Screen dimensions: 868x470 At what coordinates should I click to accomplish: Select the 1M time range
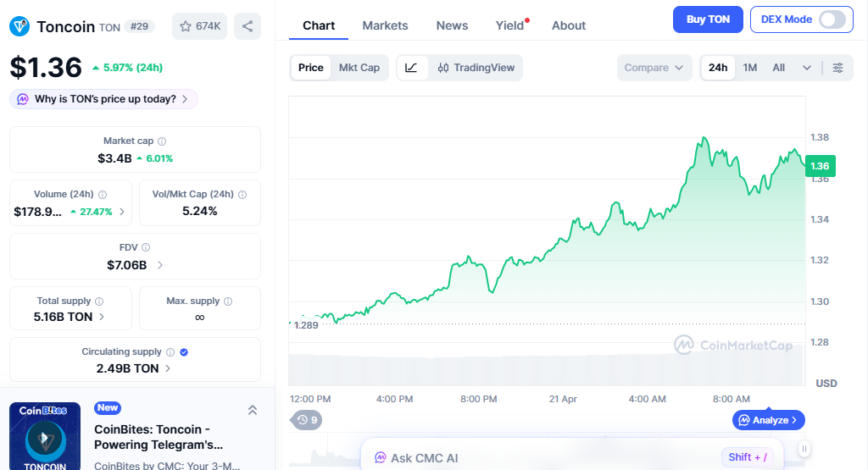click(750, 68)
